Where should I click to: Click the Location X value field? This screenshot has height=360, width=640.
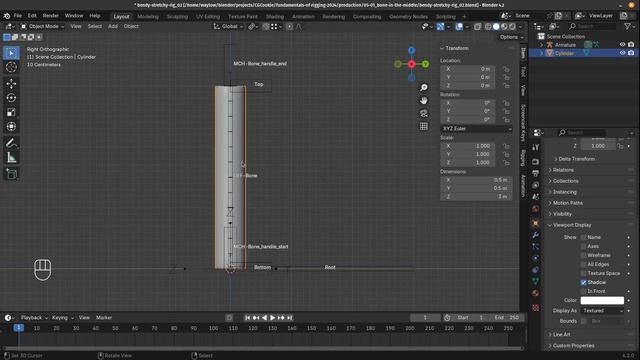tap(468, 69)
